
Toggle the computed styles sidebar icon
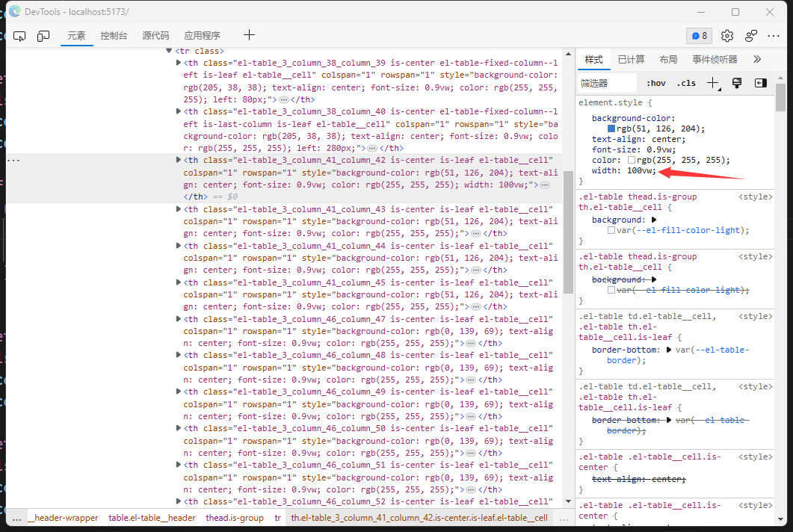point(760,82)
